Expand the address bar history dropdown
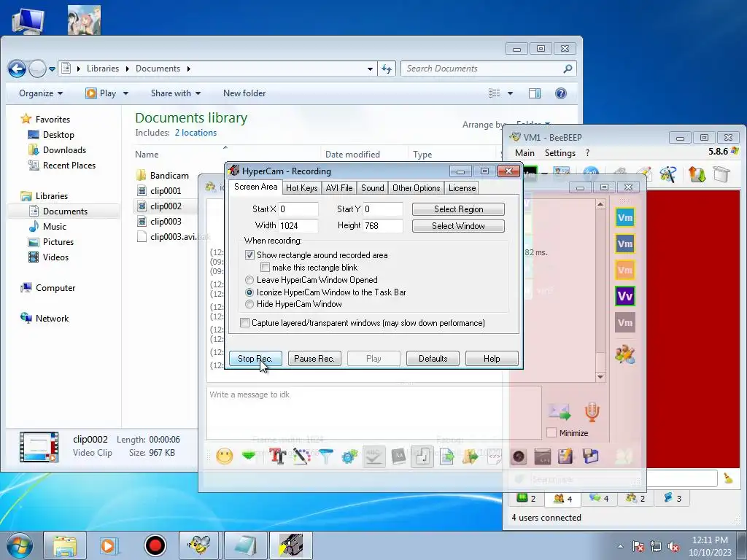The width and height of the screenshot is (747, 560). tap(370, 69)
